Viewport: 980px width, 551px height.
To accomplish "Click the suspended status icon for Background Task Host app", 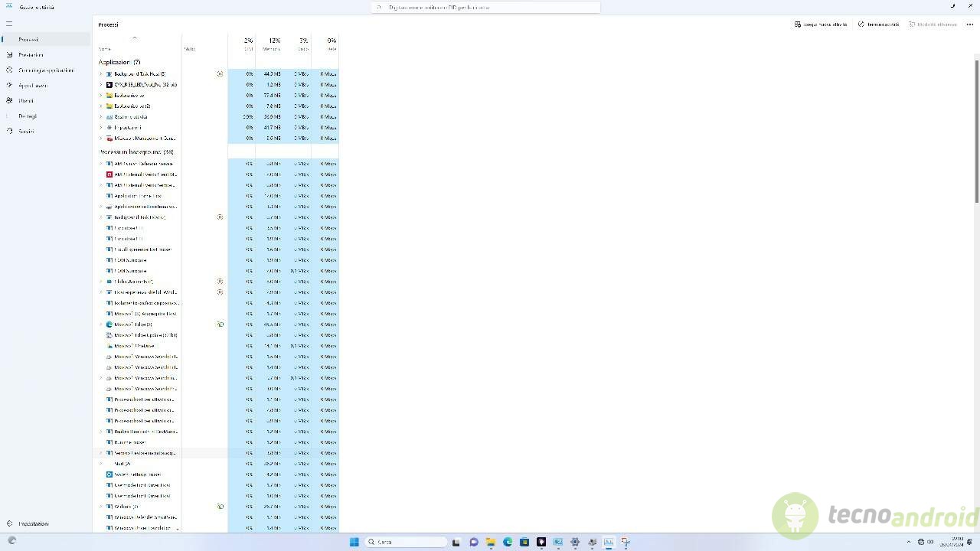I will coord(220,73).
